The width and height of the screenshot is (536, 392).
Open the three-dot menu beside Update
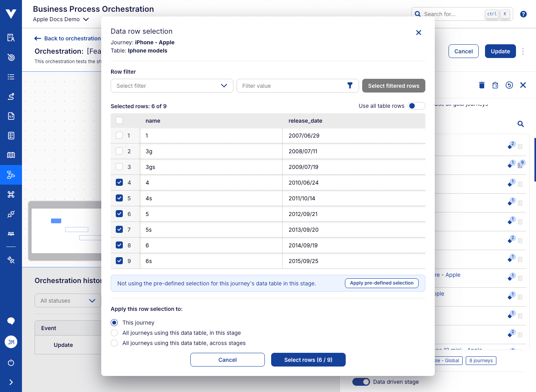point(523,51)
